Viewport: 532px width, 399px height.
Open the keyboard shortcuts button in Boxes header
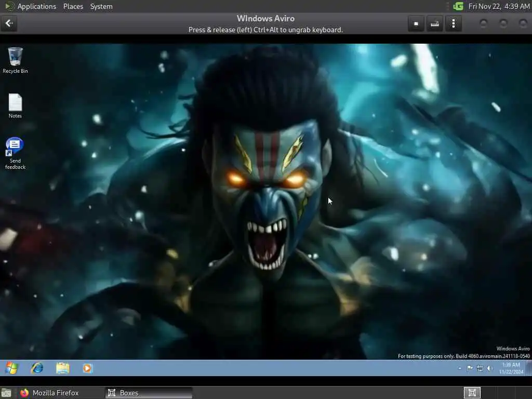435,24
